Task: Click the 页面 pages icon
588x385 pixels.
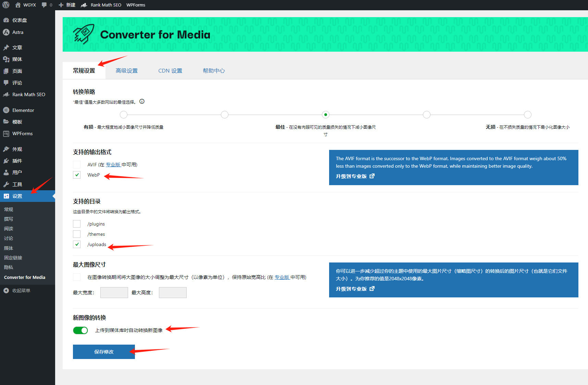Action: [6, 71]
